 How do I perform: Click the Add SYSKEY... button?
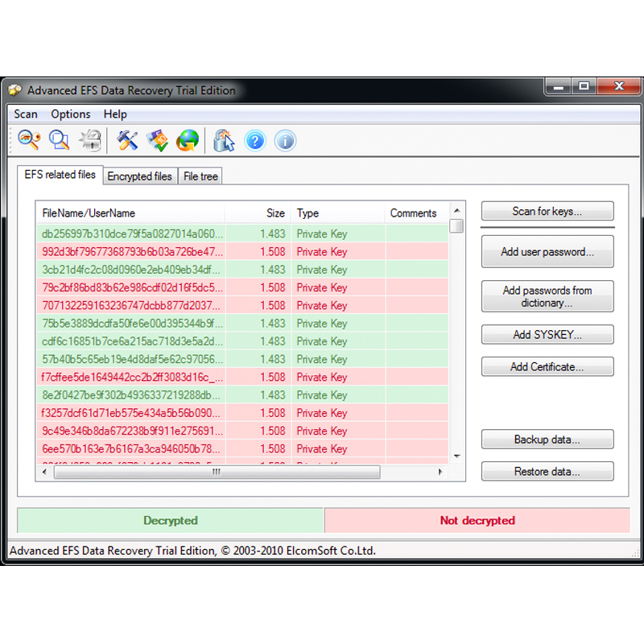coord(547,335)
